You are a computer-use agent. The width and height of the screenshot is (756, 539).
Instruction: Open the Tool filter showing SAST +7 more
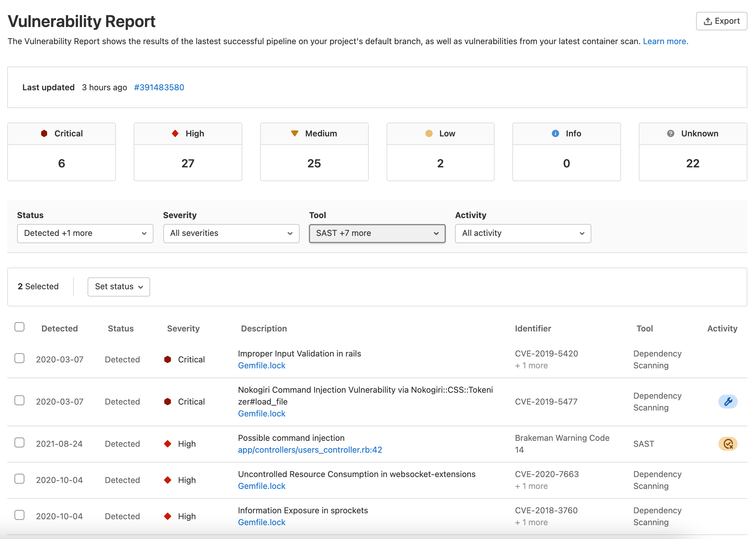coord(377,233)
